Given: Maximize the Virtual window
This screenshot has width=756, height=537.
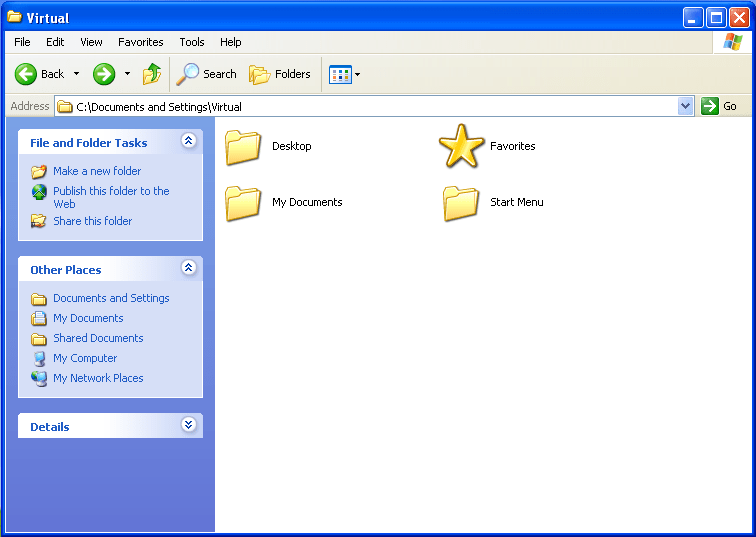Looking at the screenshot, I should click(716, 18).
